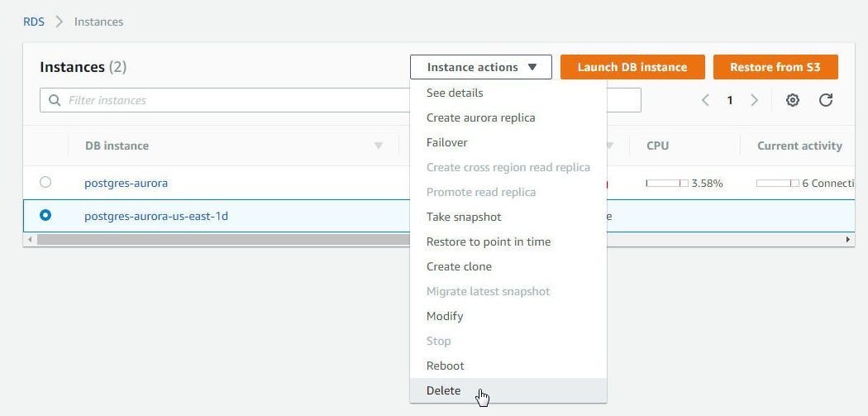Click the refresh icon in Instances header
Image resolution: width=868 pixels, height=416 pixels.
825,100
